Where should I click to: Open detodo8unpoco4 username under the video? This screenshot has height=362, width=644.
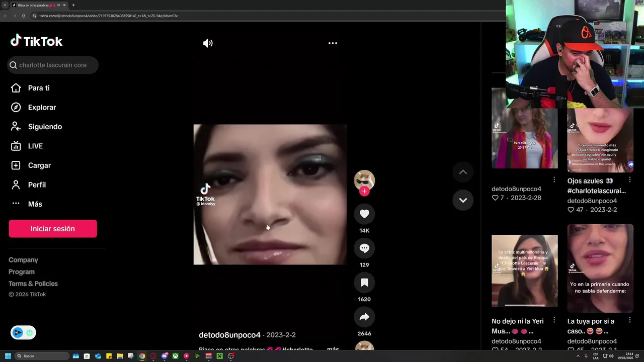229,335
